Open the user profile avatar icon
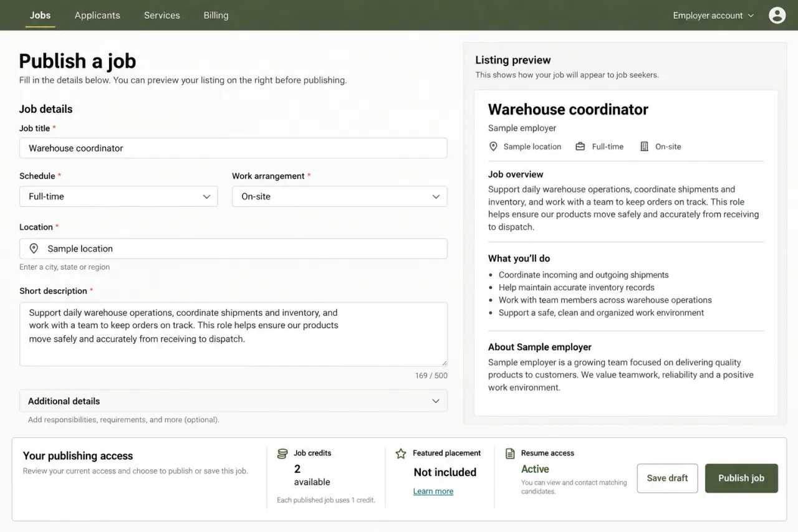 (777, 15)
